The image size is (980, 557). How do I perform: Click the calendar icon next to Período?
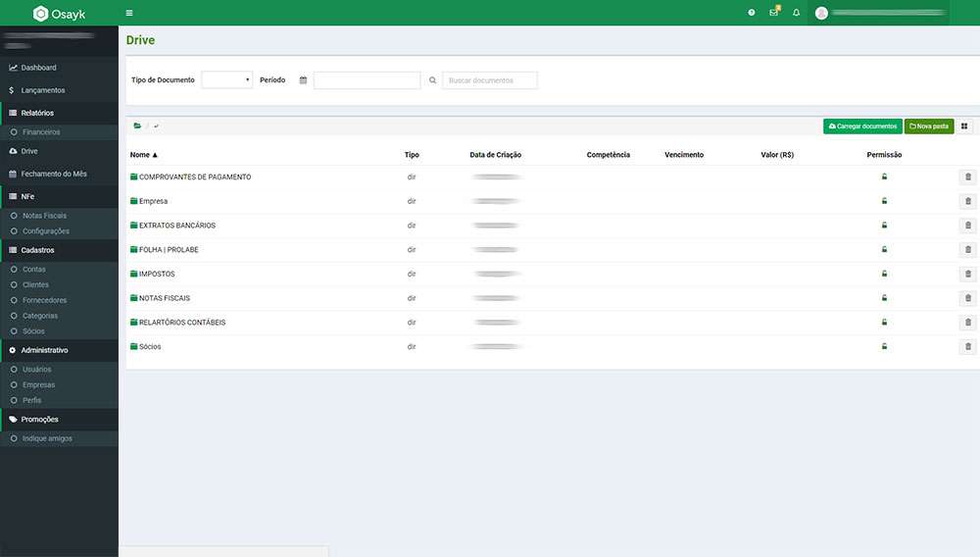pos(303,80)
